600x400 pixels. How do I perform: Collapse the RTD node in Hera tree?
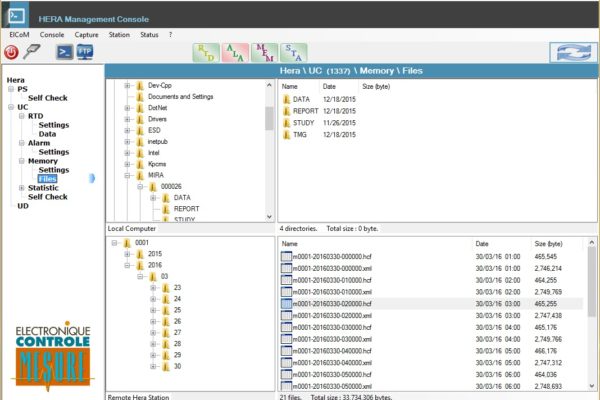coord(22,116)
